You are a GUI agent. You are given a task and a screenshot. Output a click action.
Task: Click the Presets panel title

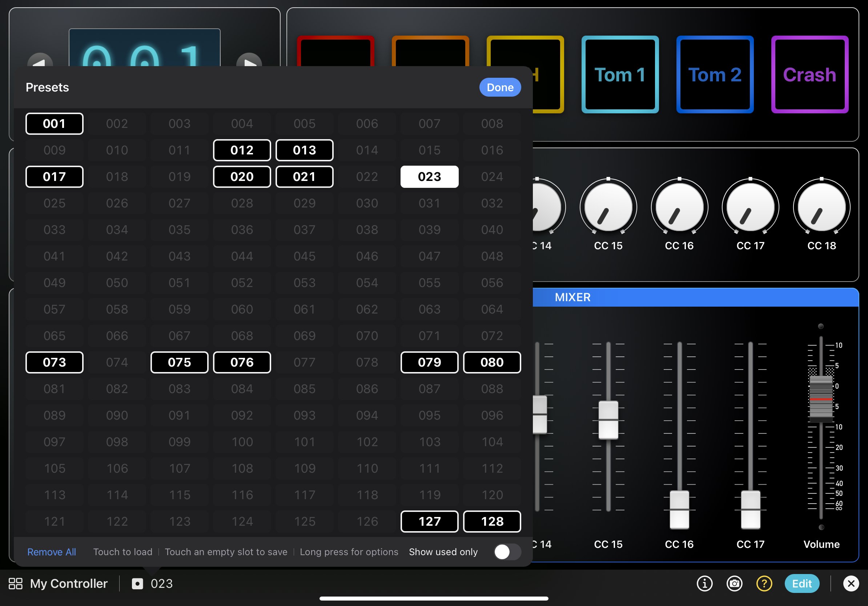tap(47, 87)
